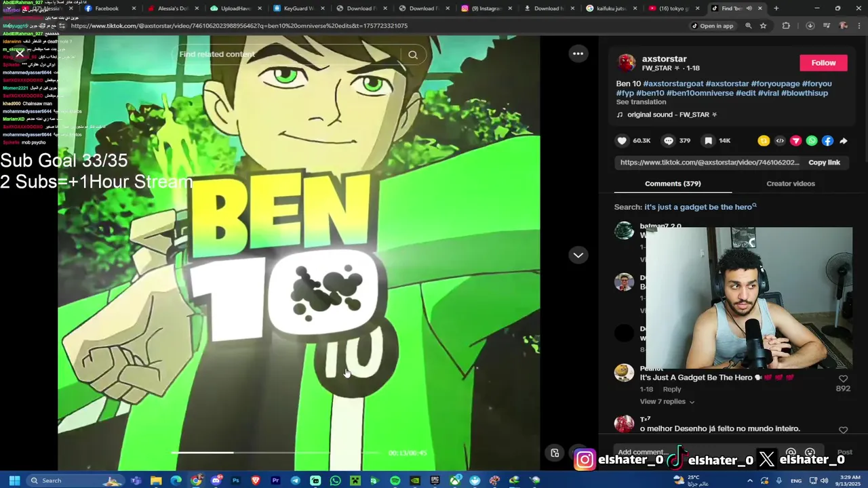Share the video to Facebook
The image size is (868, 488).
[827, 141]
